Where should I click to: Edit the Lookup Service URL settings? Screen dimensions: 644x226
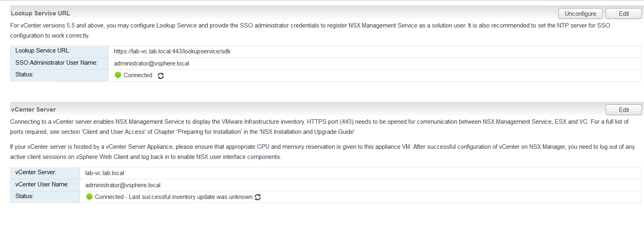[x=623, y=14]
